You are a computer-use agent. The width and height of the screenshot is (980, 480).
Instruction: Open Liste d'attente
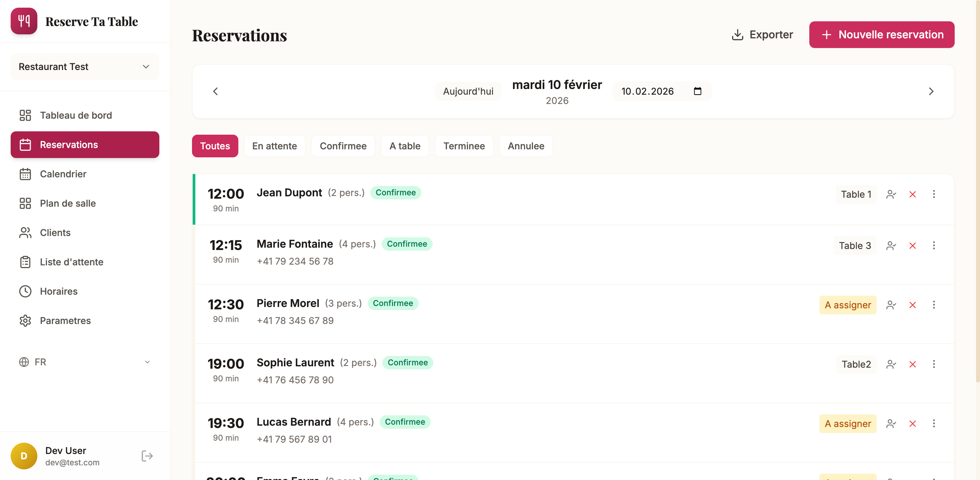[85, 262]
